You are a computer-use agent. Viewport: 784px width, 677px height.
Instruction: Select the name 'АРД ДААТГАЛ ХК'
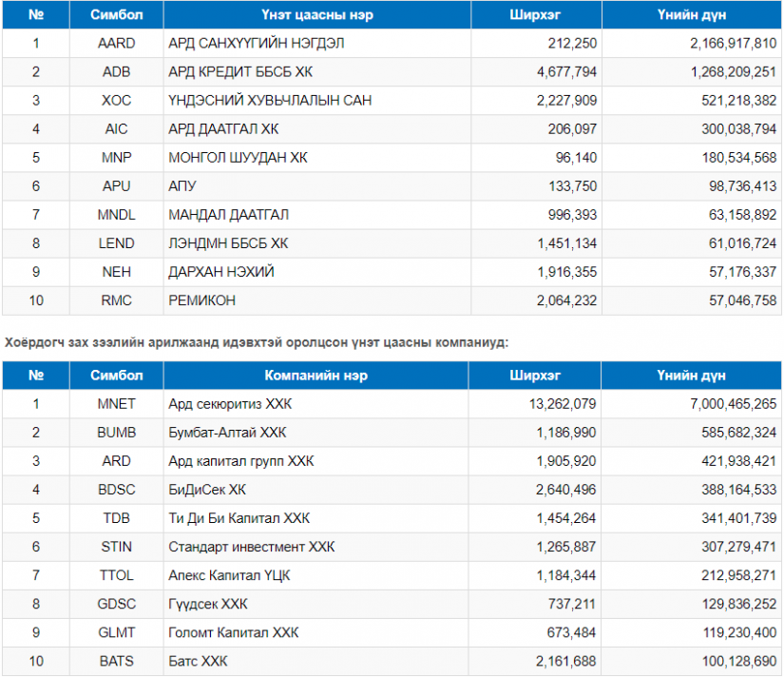click(223, 129)
